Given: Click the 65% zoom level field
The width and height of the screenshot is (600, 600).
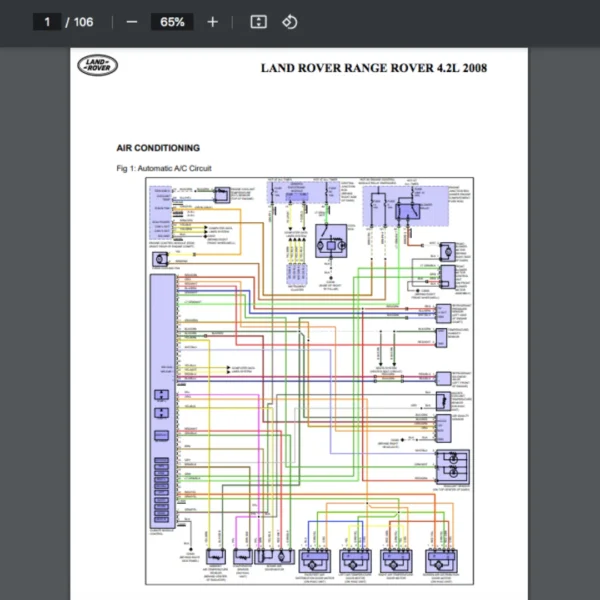Looking at the screenshot, I should pos(172,22).
